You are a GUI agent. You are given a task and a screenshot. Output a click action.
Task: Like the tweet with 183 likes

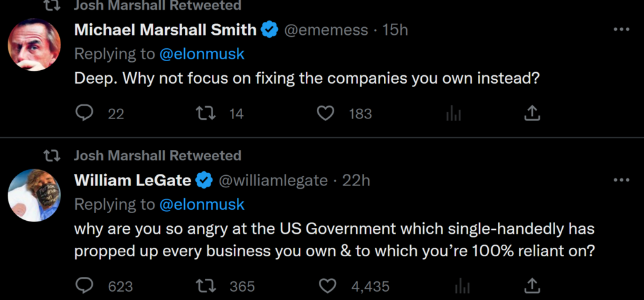[x=327, y=114]
